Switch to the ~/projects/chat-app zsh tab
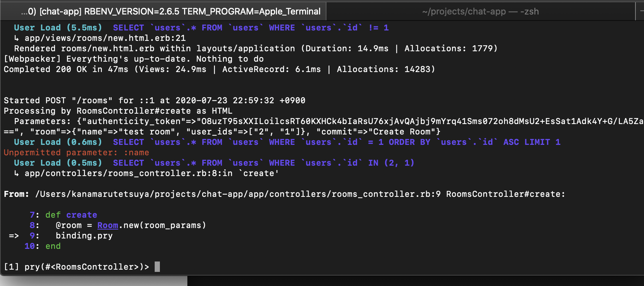The image size is (644, 286). pos(480,12)
